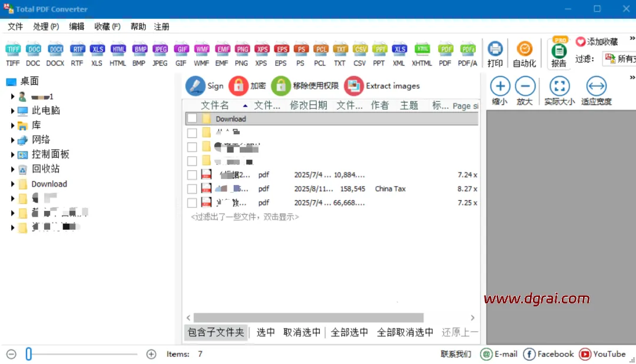Convert to PNG image
Viewport: 636px width, 364px height.
(x=242, y=54)
